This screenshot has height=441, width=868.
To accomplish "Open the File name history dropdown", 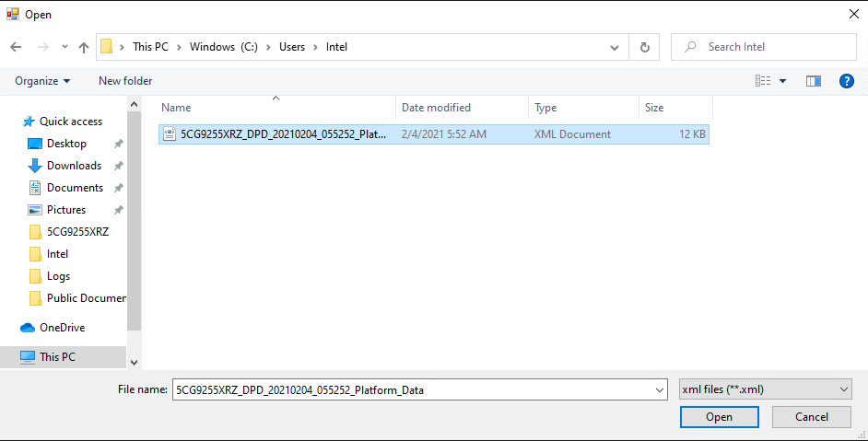I will pyautogui.click(x=660, y=389).
